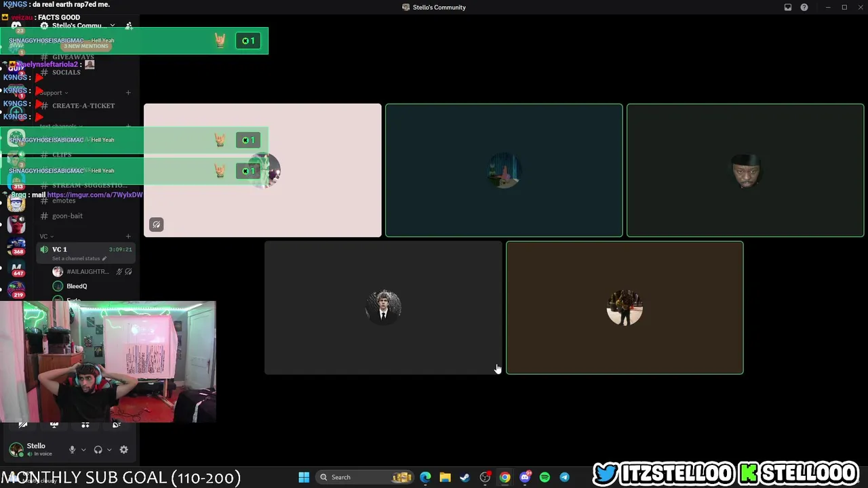Select the dark teal participant tile
The height and width of the screenshot is (488, 868).
pyautogui.click(x=504, y=170)
